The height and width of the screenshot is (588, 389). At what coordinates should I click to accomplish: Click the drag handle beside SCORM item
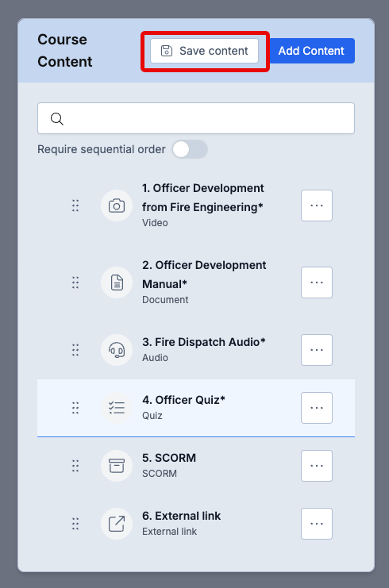point(75,466)
